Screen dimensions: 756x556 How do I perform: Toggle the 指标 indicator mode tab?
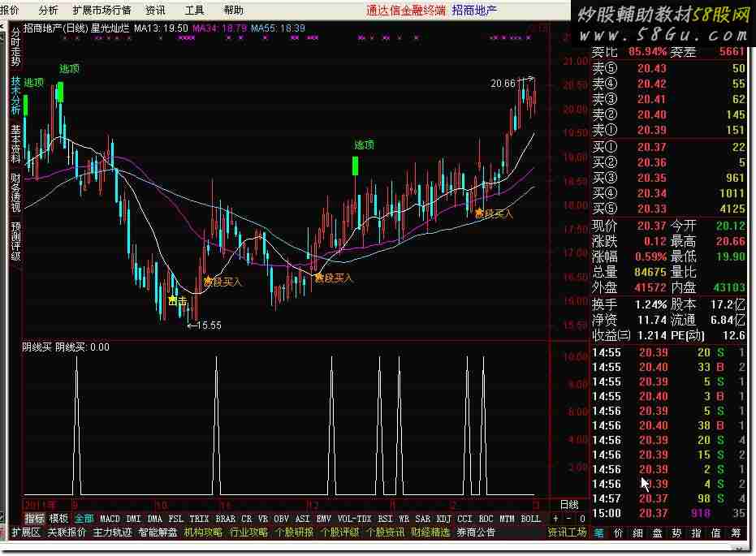tap(35, 518)
